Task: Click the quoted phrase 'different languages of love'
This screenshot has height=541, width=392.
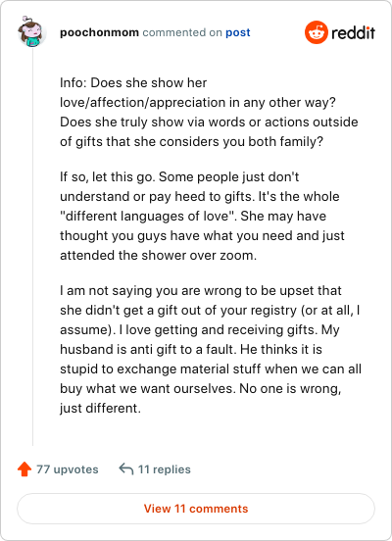Action: [x=147, y=216]
